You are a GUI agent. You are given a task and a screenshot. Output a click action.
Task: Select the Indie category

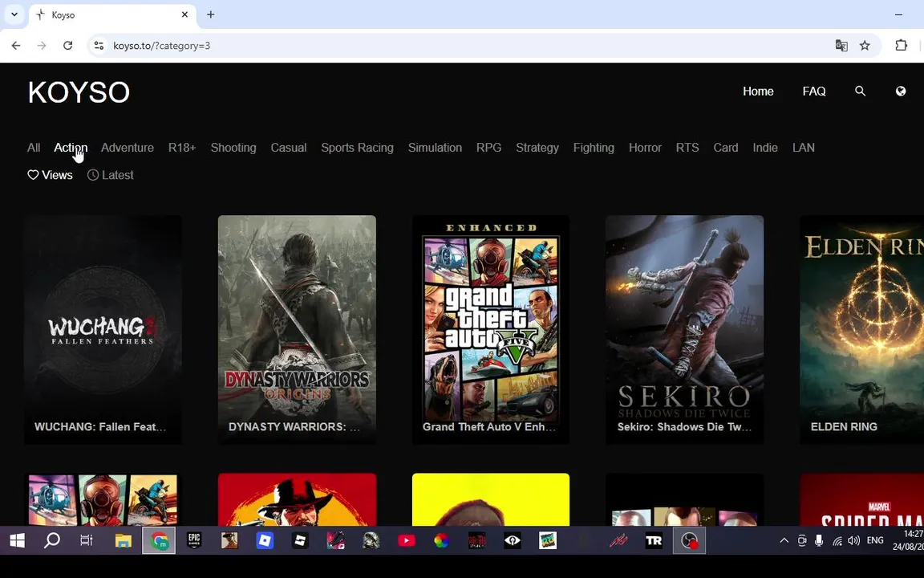point(765,148)
